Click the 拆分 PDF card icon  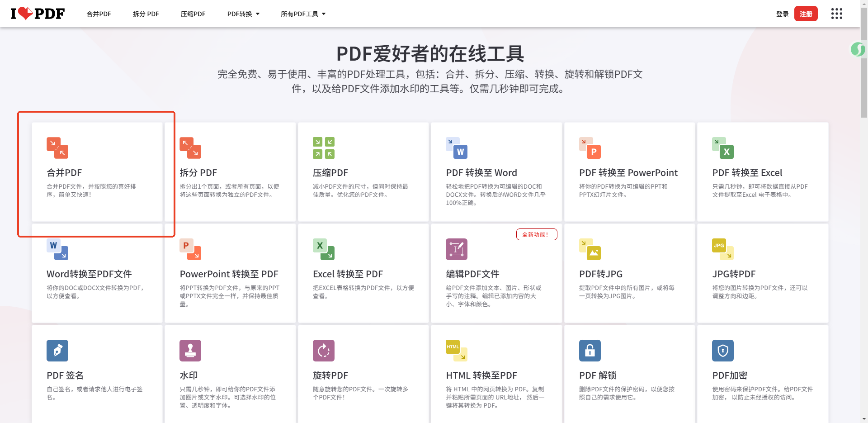point(190,148)
